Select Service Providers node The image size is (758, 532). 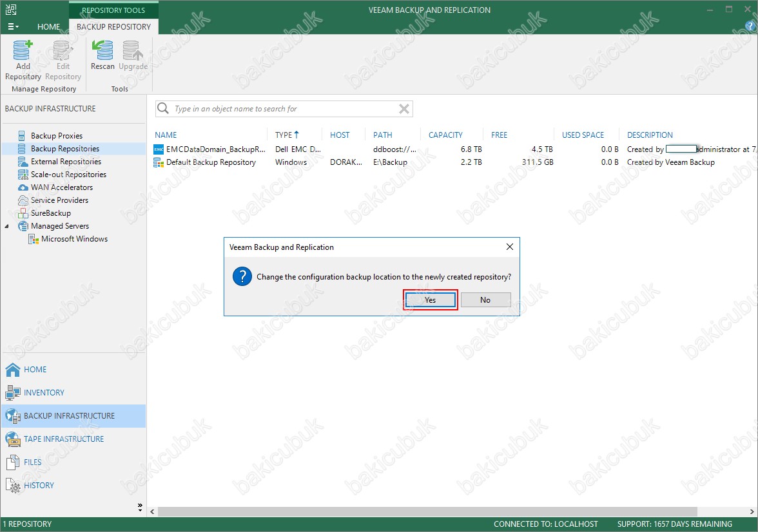click(x=59, y=200)
